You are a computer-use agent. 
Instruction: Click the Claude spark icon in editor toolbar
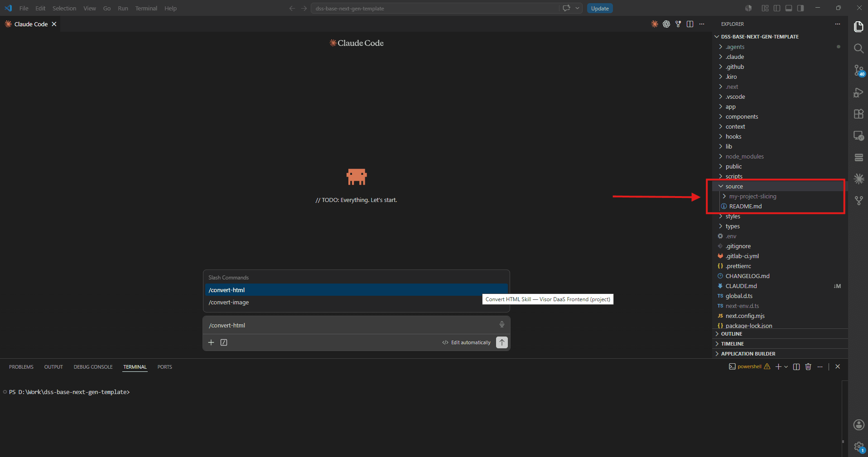[655, 24]
